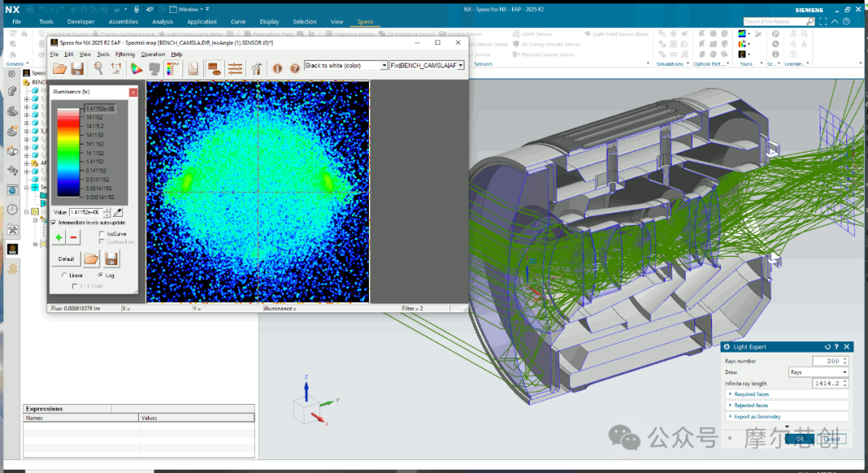Screen dimensions: 868x473
Task: Open a scale file using folder icon in illuminance panel
Action: pos(92,259)
